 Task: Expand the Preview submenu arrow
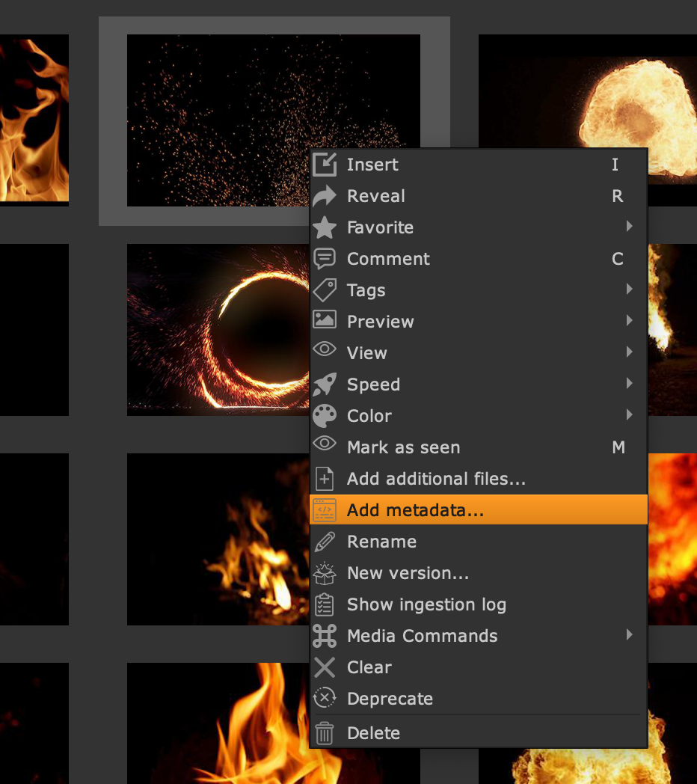[630, 321]
